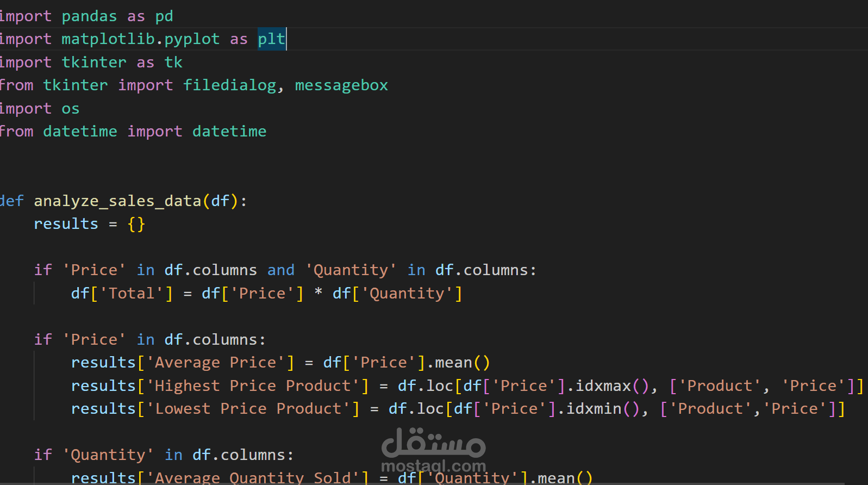Viewport: 868px width, 485px height.
Task: Click the multiplication asterisk operator
Action: (x=319, y=293)
